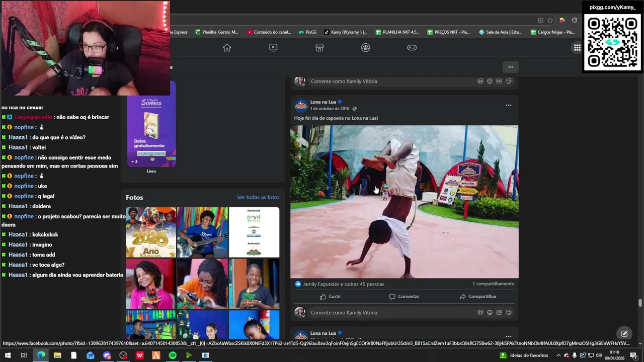The width and height of the screenshot is (644, 362).
Task: Open the Sala de Aula bookmark
Action: coord(500,32)
